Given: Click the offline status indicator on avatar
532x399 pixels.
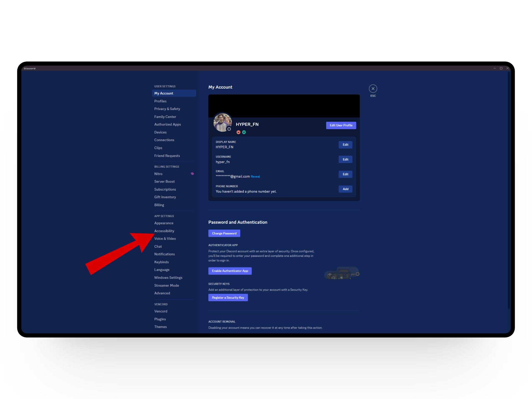Looking at the screenshot, I should (x=229, y=129).
